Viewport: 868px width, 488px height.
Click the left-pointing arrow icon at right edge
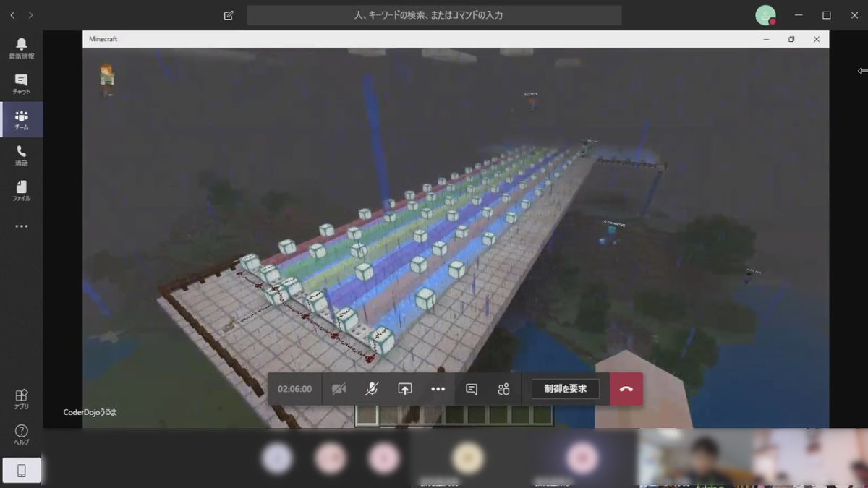click(x=862, y=71)
